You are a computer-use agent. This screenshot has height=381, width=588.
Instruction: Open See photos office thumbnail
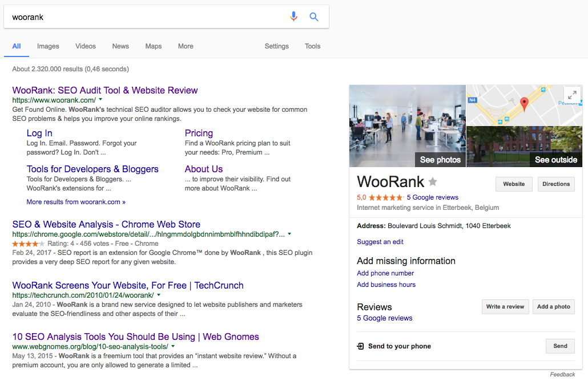point(407,126)
